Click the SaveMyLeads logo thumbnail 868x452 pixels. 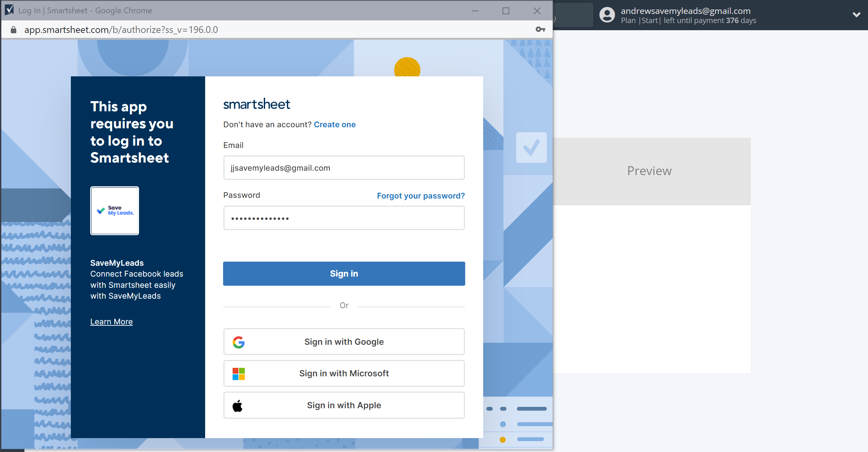pyautogui.click(x=115, y=211)
